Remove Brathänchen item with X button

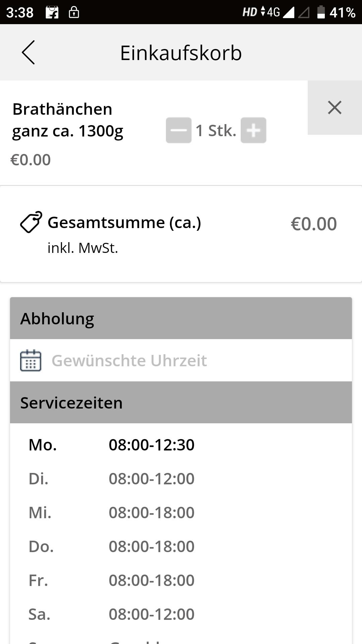point(335,108)
